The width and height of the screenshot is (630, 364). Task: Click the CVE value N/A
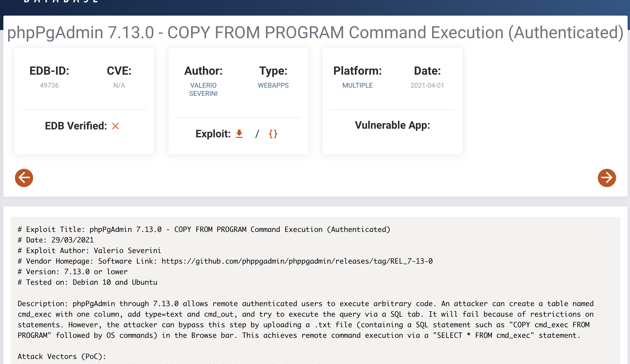tap(119, 85)
